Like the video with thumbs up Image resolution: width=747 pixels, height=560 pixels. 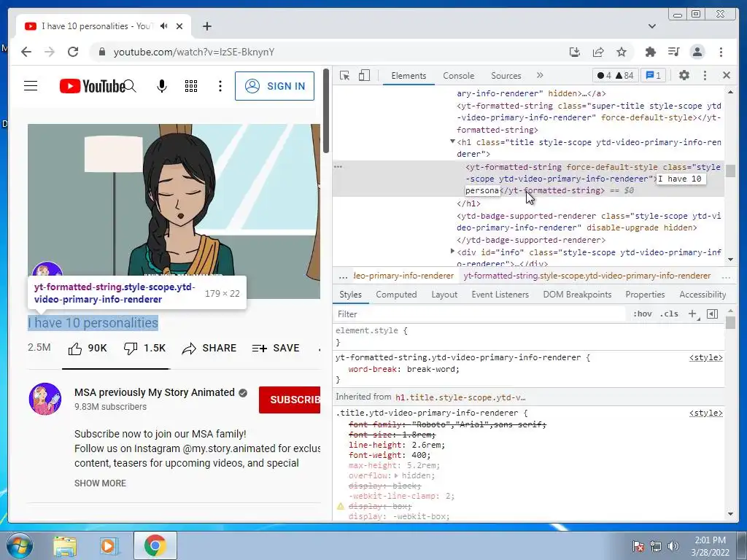[x=88, y=349]
